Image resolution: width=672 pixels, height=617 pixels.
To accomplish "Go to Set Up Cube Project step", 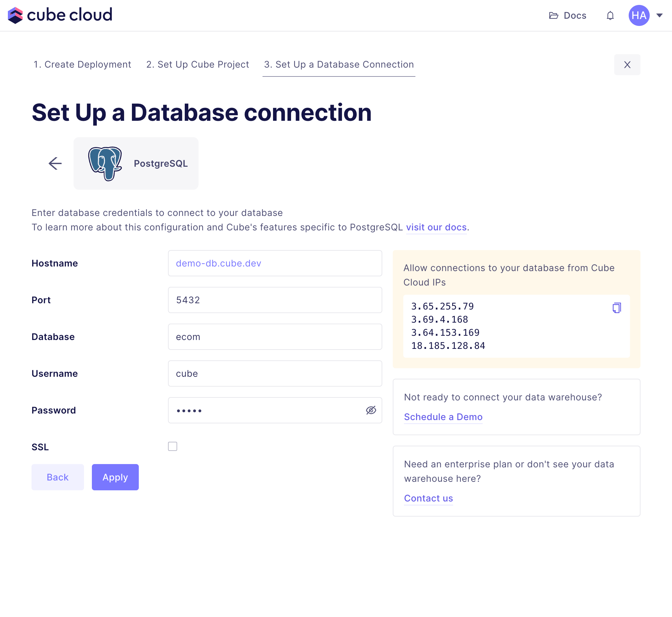I will [x=198, y=64].
